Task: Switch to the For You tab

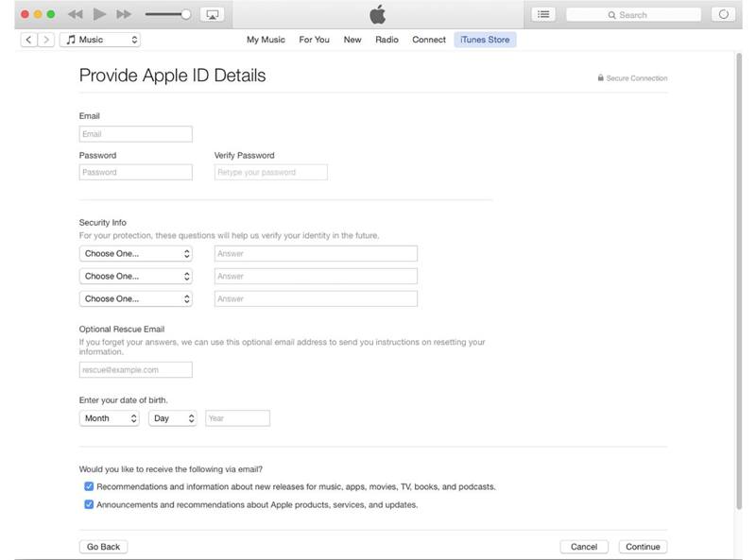Action: click(315, 40)
